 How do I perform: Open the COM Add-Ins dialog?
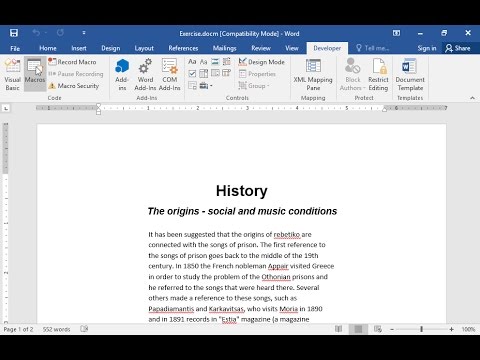click(x=170, y=75)
